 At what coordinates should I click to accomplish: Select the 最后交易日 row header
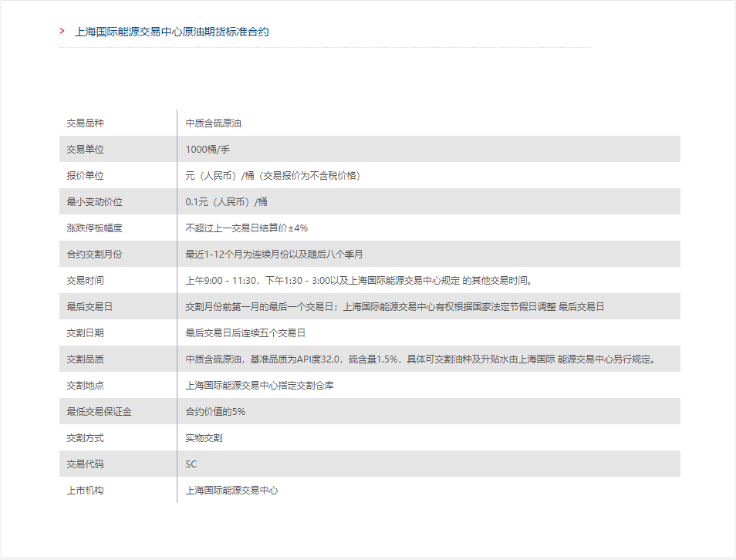(x=83, y=306)
